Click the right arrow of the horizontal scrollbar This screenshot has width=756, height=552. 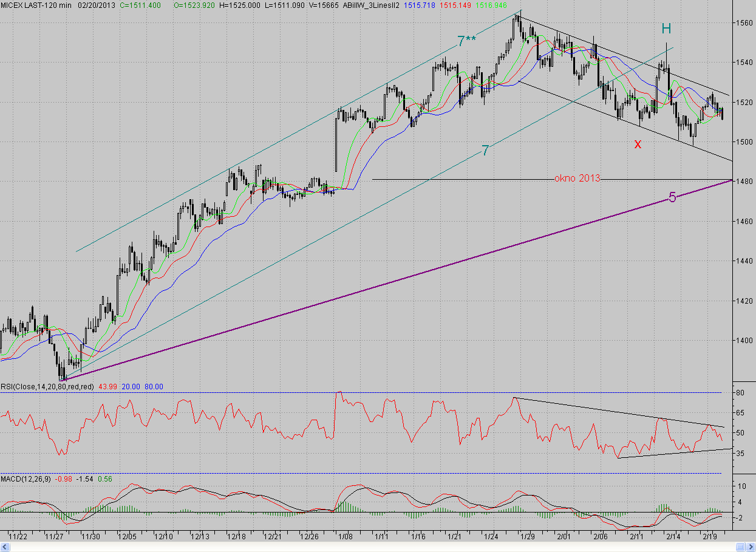point(751,547)
